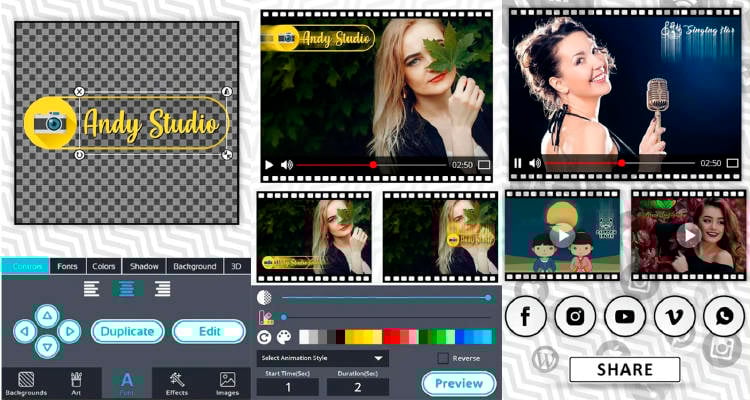Share via the YouTube icon
Viewport: 750px width, 400px height.
point(625,317)
